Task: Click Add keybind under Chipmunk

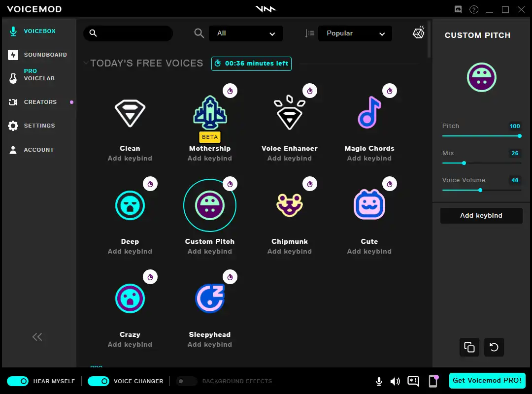Action: point(290,251)
